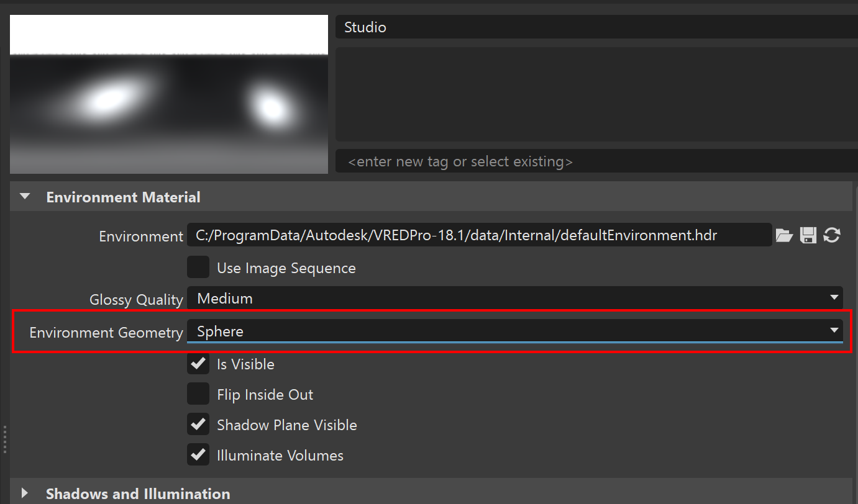The height and width of the screenshot is (504, 858).
Task: Reload the environment HDR with refresh icon
Action: 832,235
